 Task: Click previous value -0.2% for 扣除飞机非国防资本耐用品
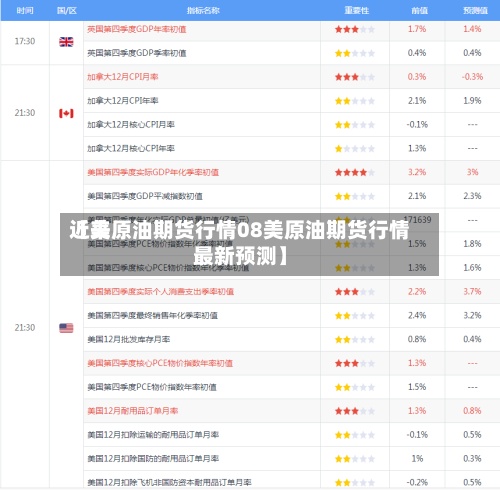417,482
